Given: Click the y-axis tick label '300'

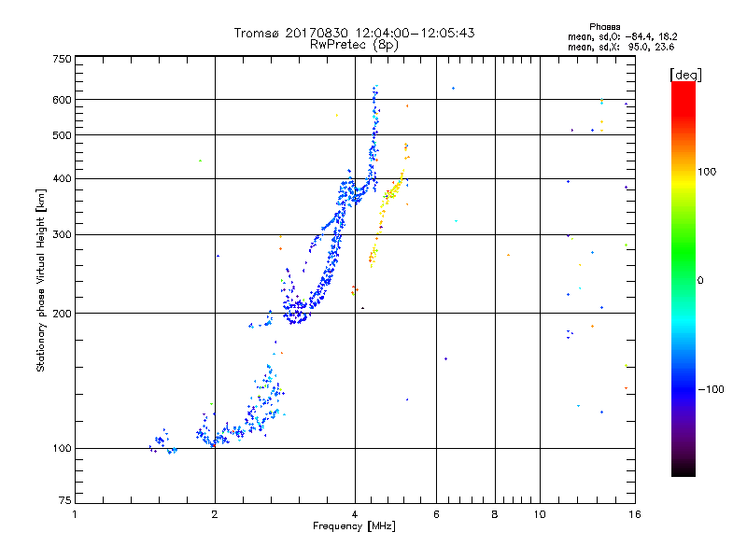Looking at the screenshot, I should coord(62,234).
